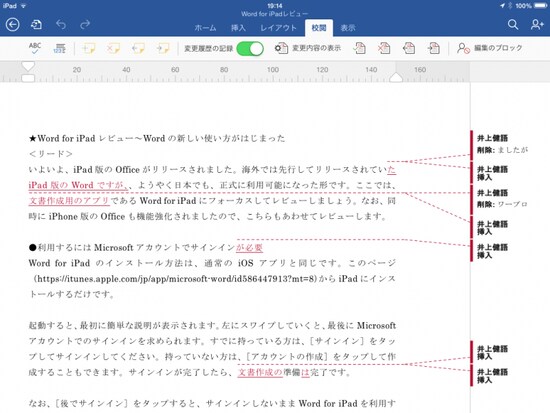The width and height of the screenshot is (550, 413).
Task: Delete the selected comment
Action: point(113,48)
